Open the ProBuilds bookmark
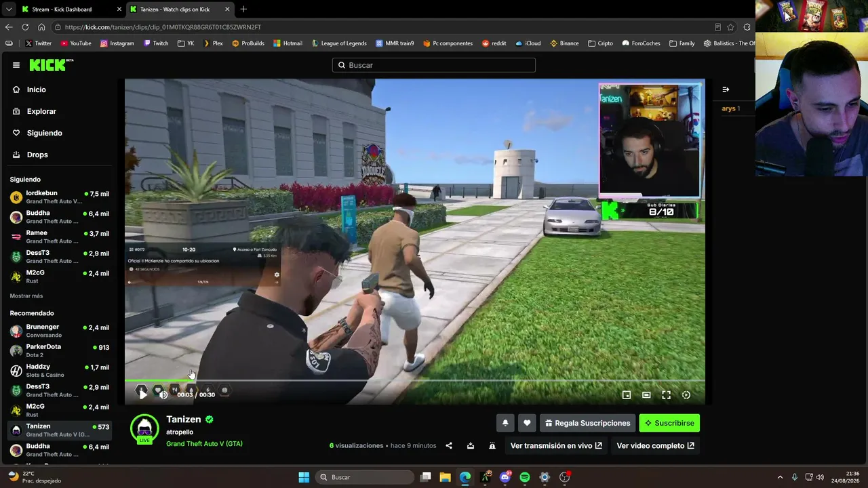Image resolution: width=868 pixels, height=488 pixels. (x=248, y=43)
